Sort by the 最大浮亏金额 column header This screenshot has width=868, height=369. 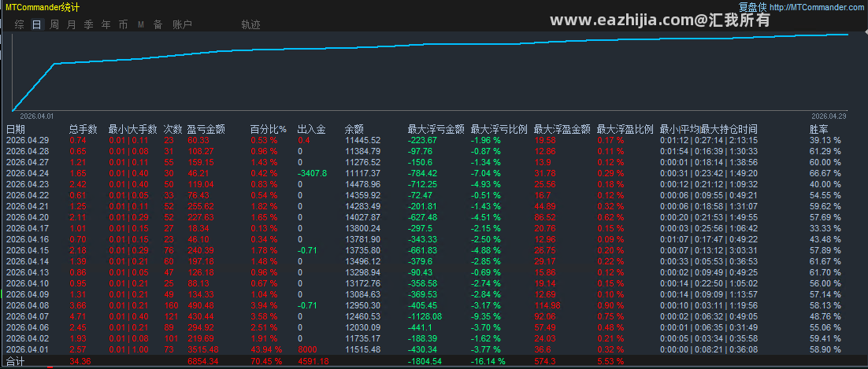coord(436,130)
